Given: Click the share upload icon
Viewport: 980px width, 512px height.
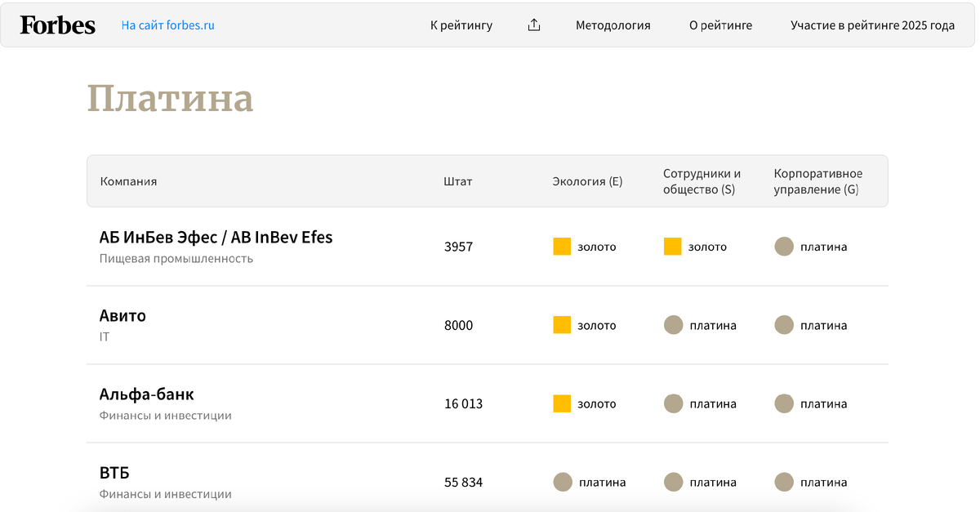Looking at the screenshot, I should pyautogui.click(x=534, y=25).
